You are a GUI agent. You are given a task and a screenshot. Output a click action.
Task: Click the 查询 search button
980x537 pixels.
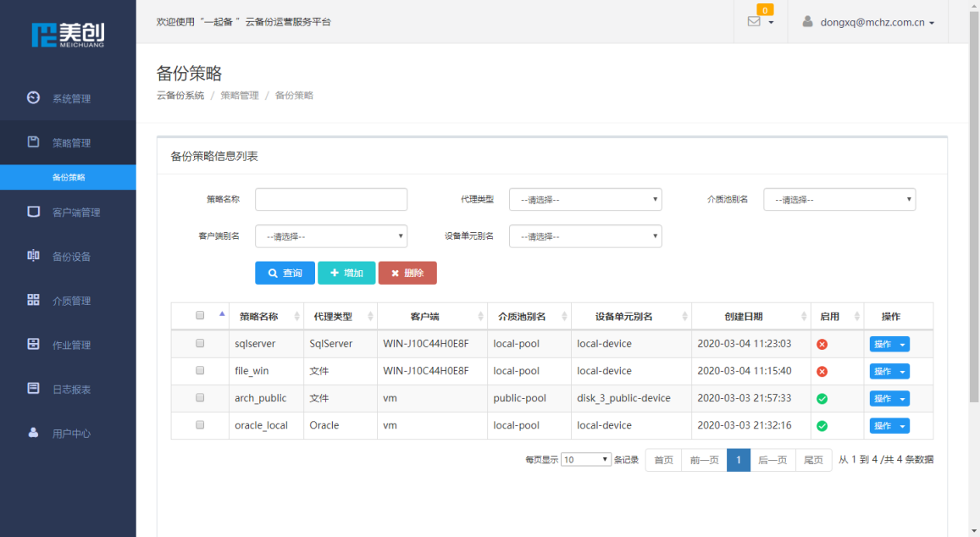pos(285,274)
